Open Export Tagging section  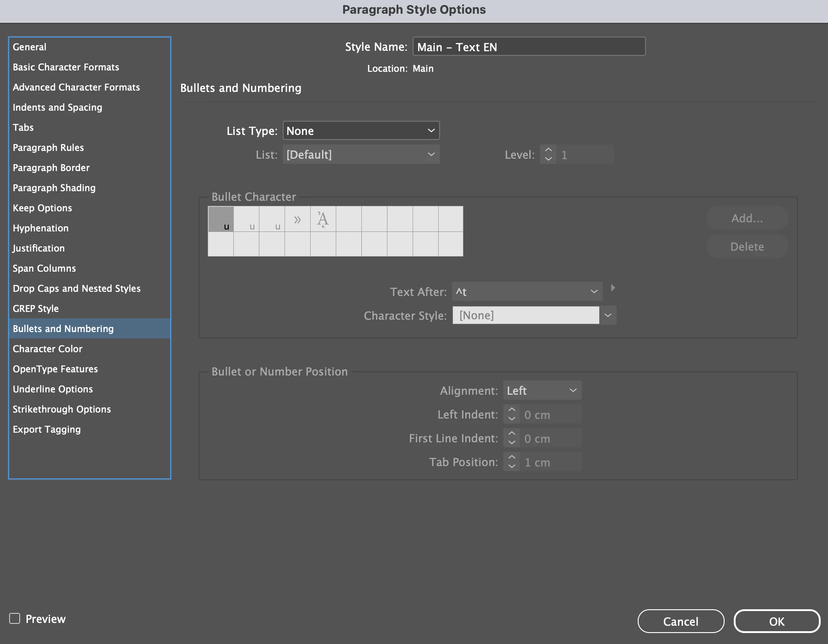(90, 429)
